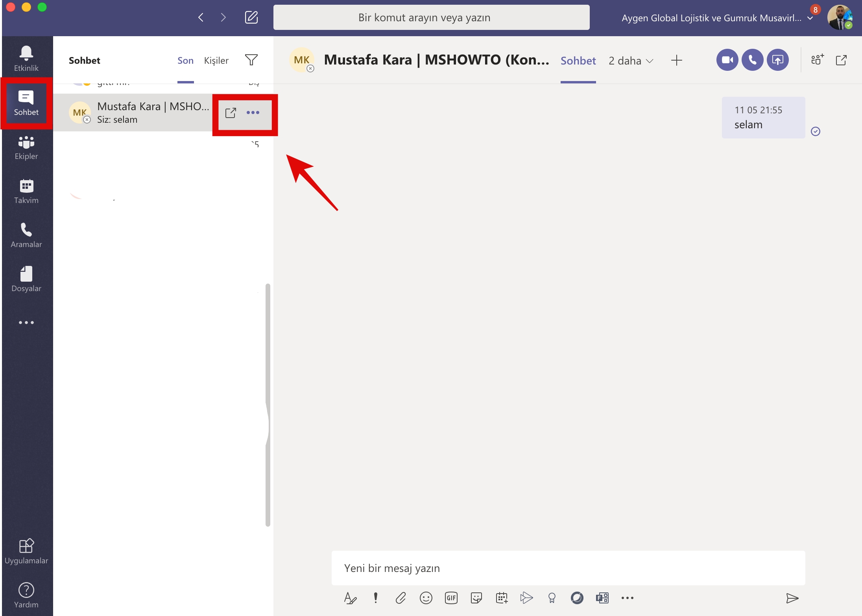The width and height of the screenshot is (862, 616).
Task: Open the Aramalar calls section
Action: click(26, 235)
